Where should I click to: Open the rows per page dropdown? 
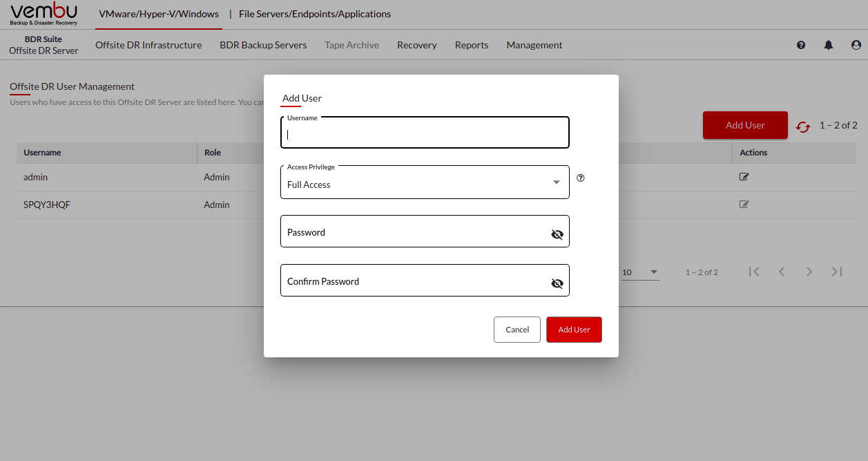click(640, 272)
